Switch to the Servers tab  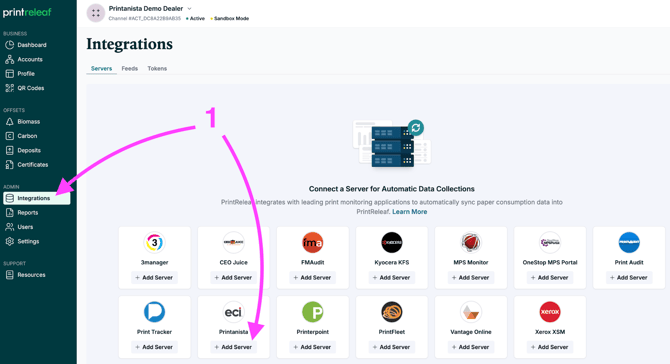click(101, 68)
